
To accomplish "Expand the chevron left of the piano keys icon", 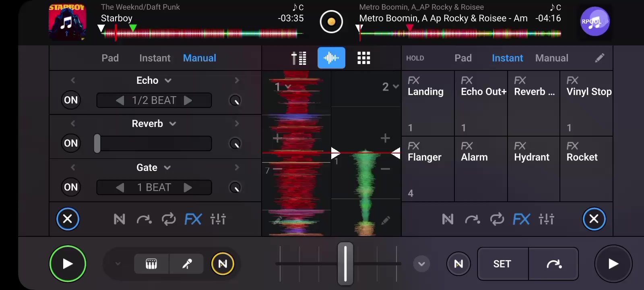I will (118, 264).
